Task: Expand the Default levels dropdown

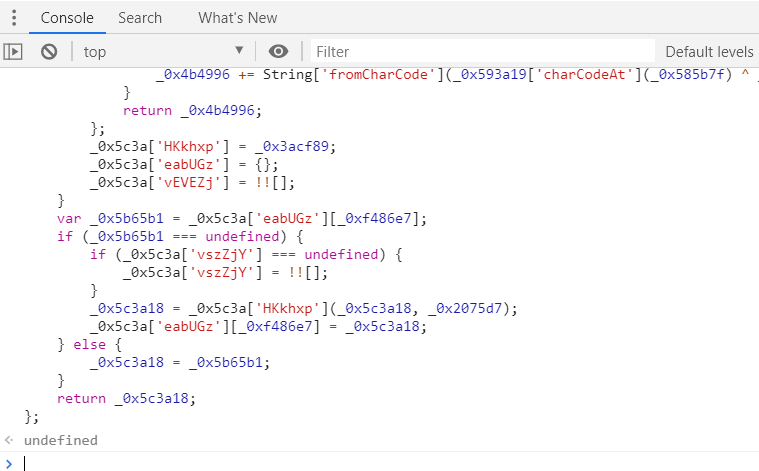Action: pos(709,51)
